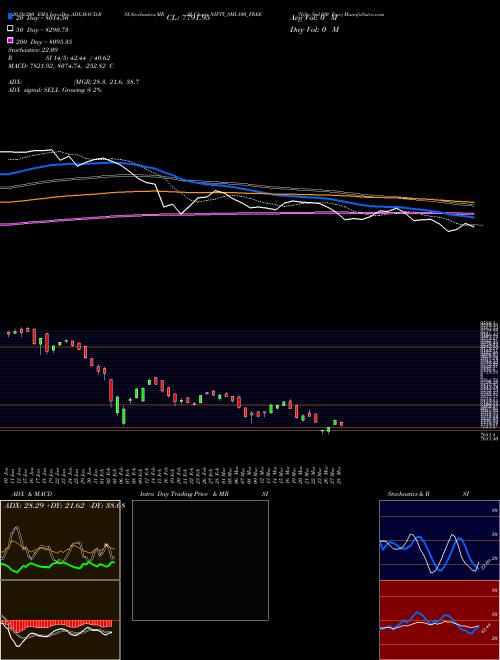500x660 pixels.
Task: Click the Day Vol label
Action: point(314,29)
